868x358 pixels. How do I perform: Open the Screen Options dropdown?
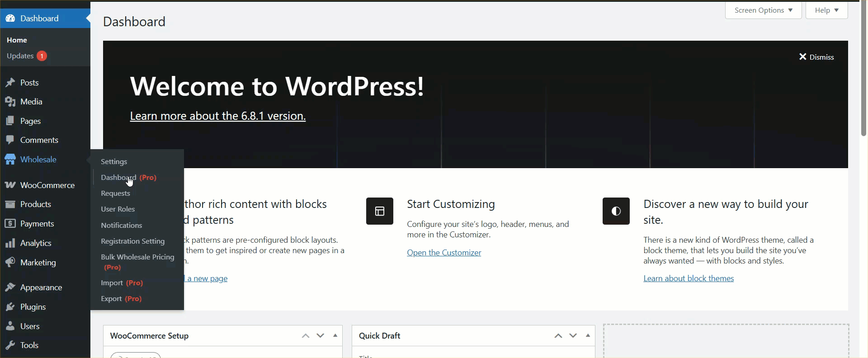click(x=764, y=10)
